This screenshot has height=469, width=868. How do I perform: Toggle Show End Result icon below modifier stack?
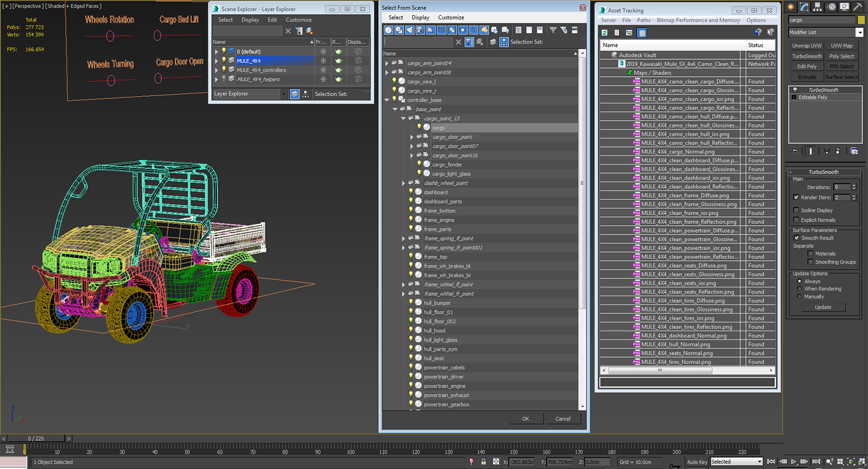tap(811, 151)
